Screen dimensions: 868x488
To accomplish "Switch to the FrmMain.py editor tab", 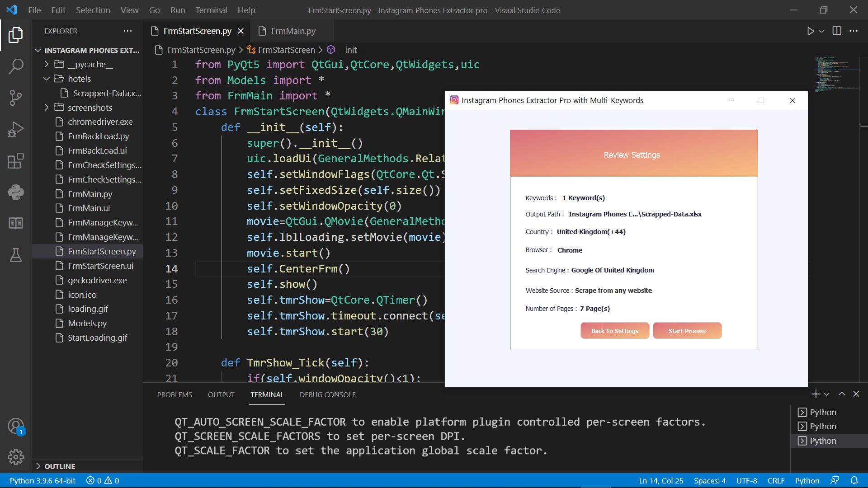I will (x=293, y=31).
